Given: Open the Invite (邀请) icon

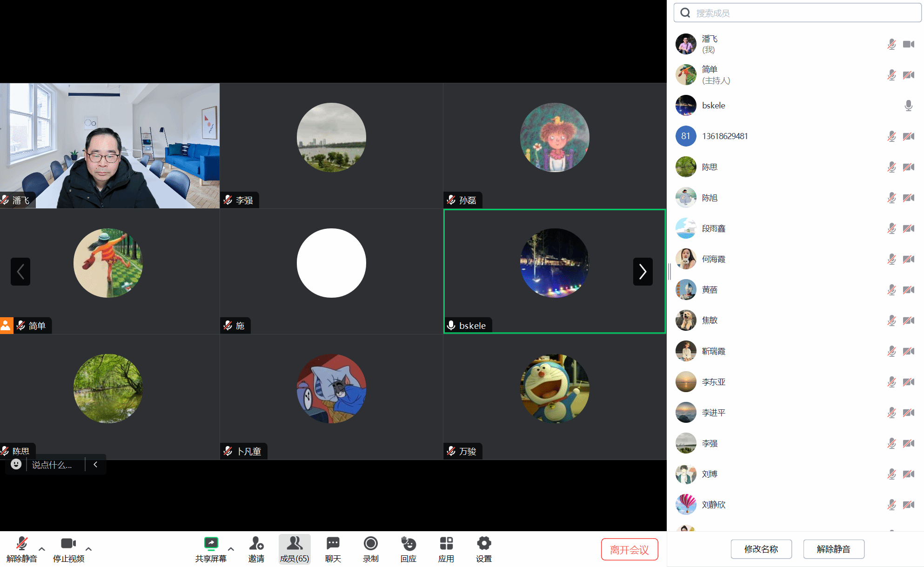Looking at the screenshot, I should coord(256,544).
